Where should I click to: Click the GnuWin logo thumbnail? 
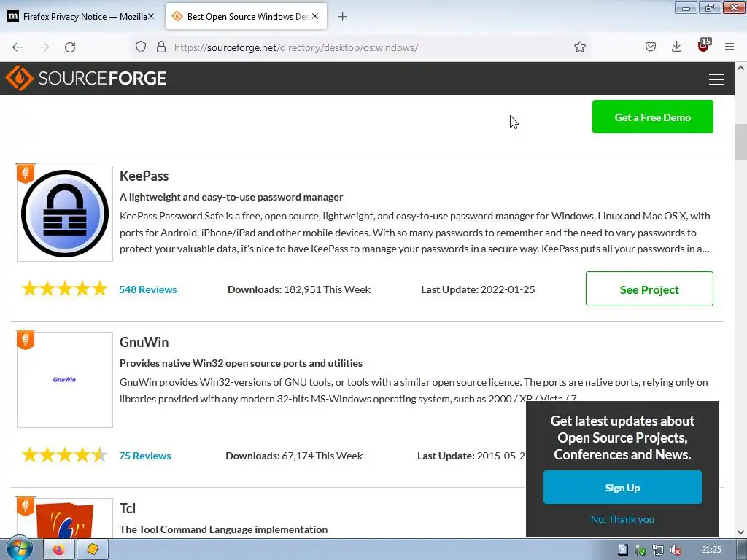coord(65,379)
